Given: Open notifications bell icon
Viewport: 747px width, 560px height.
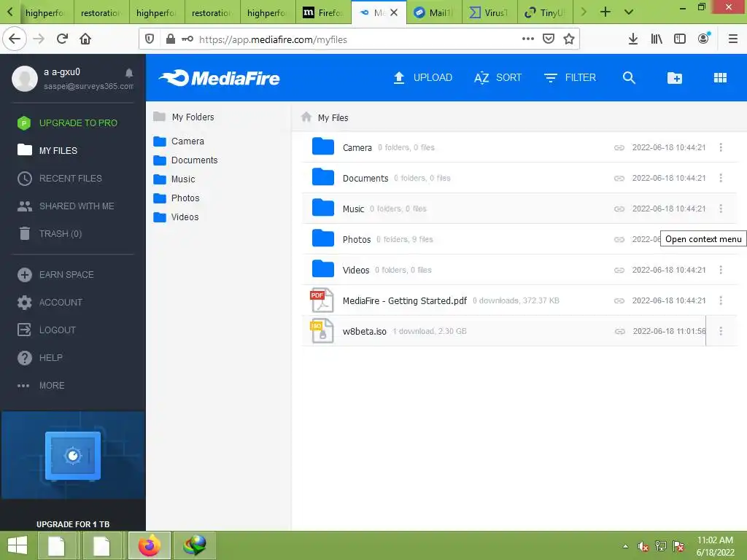Looking at the screenshot, I should click(x=129, y=73).
